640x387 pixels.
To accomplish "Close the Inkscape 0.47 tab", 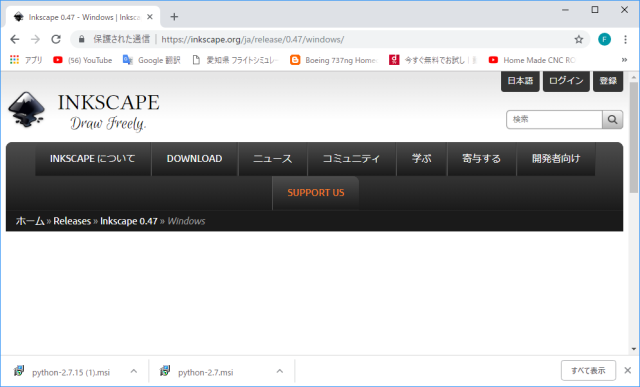I will (150, 17).
